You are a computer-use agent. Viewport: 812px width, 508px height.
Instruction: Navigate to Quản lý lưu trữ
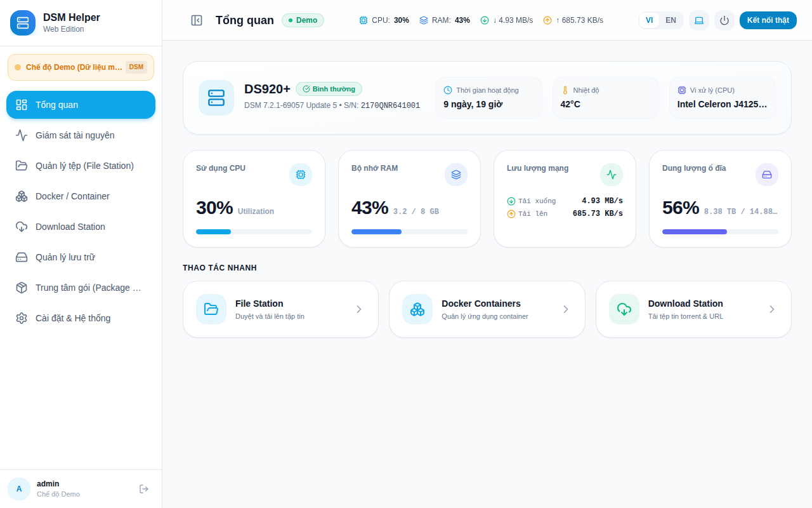coord(81,257)
